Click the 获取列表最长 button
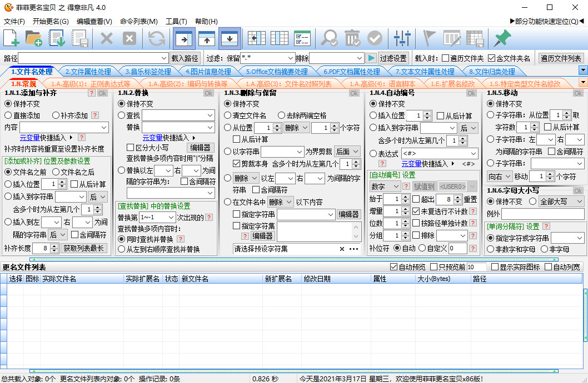Viewport: 588px width, 383px height. (83, 248)
